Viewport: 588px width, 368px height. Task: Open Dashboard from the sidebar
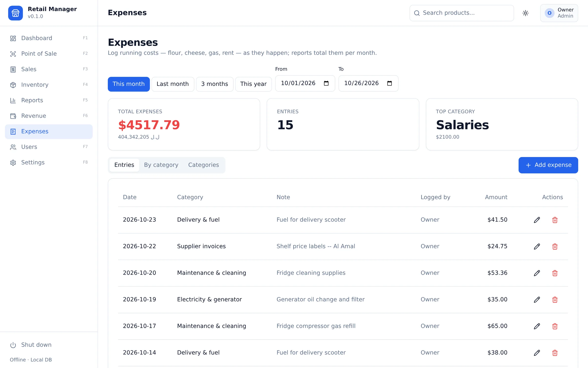(49, 38)
